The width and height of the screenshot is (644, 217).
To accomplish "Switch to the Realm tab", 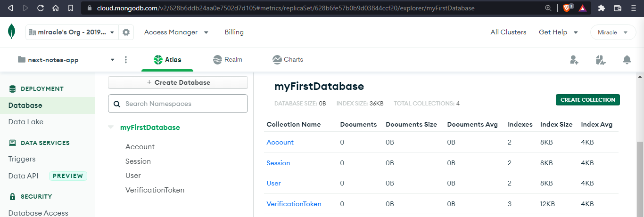I will coord(227,60).
